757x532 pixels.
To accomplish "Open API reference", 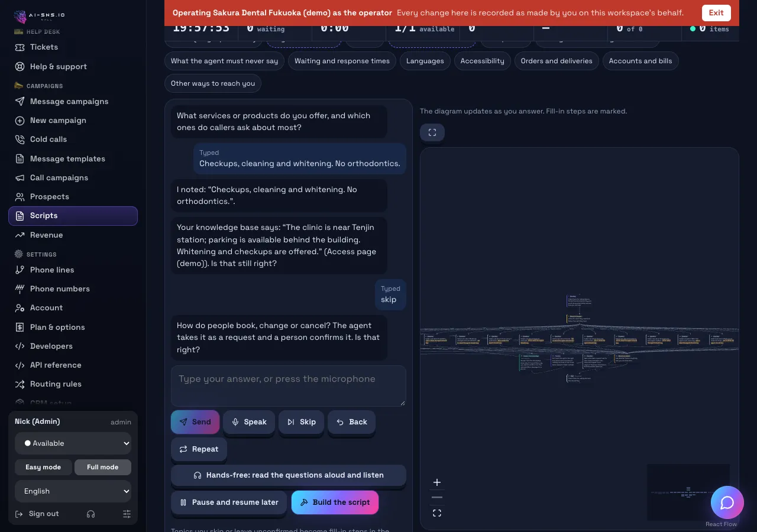I will (x=73, y=365).
